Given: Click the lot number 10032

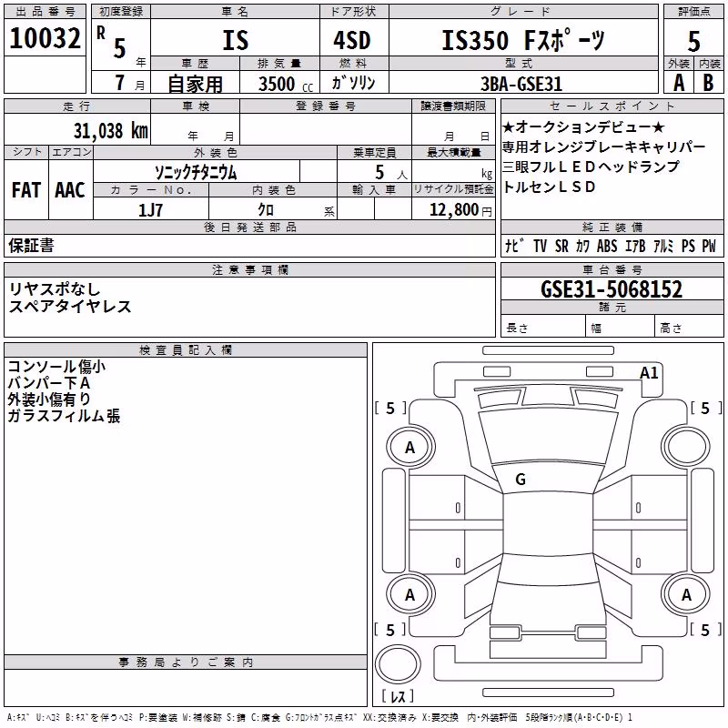Looking at the screenshot, I should pyautogui.click(x=45, y=38).
